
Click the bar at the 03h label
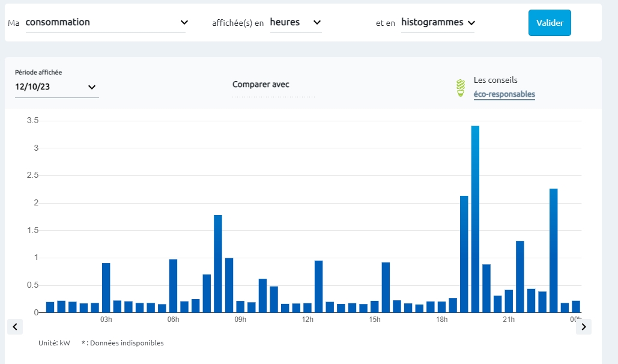tap(106, 288)
